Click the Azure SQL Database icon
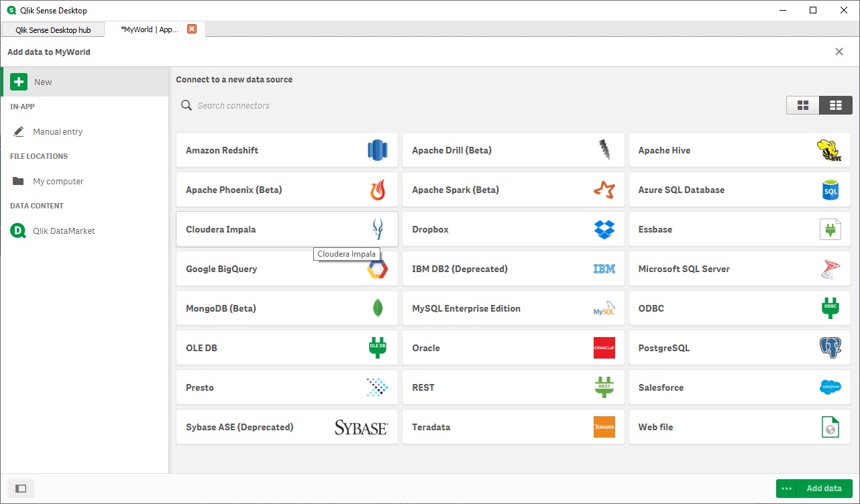The height and width of the screenshot is (504, 860). click(x=830, y=190)
